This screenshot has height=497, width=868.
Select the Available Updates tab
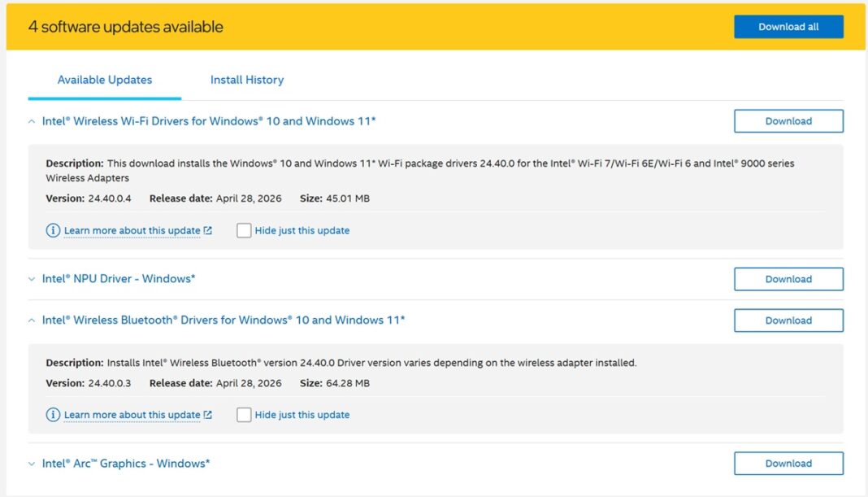[104, 79]
